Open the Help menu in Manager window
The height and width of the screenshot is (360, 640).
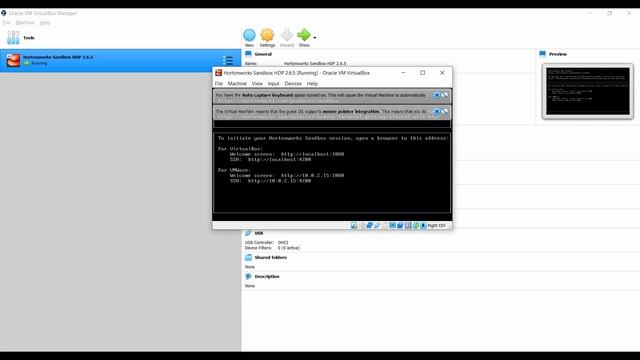tap(45, 23)
